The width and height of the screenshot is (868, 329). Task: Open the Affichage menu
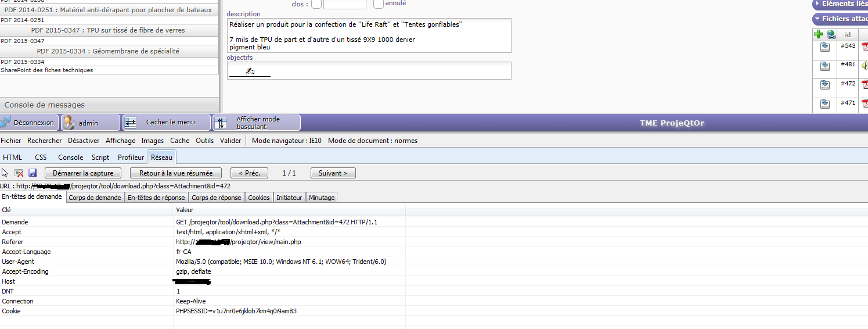click(x=120, y=141)
